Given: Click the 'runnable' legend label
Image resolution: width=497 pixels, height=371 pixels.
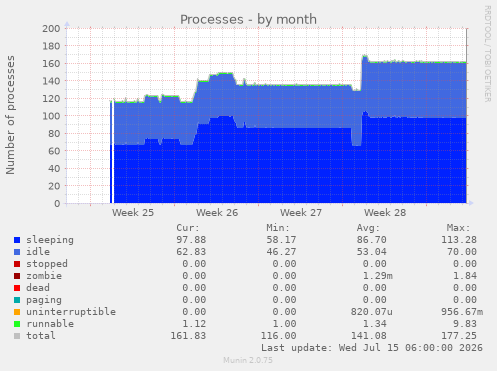Looking at the screenshot, I should click(50, 324).
